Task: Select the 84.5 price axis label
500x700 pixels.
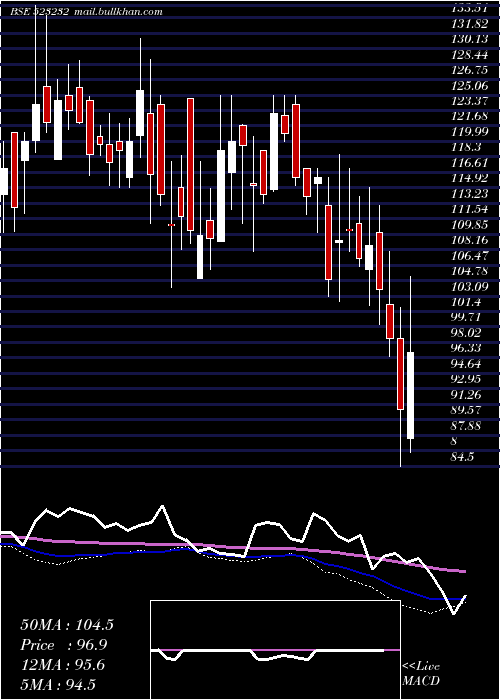Action: (463, 456)
